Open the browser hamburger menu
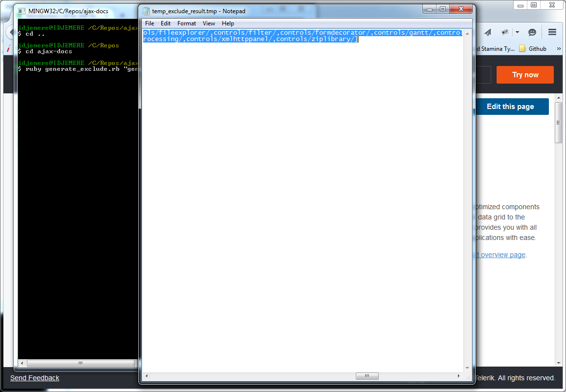566x392 pixels. (552, 32)
